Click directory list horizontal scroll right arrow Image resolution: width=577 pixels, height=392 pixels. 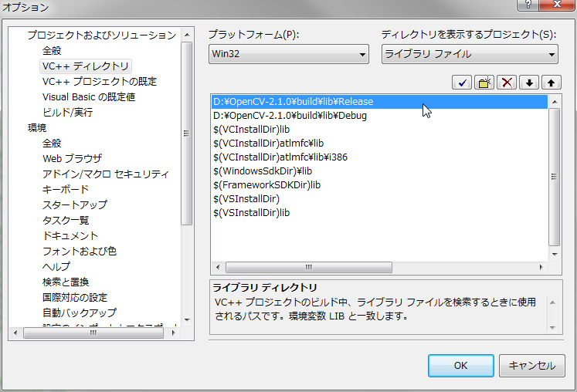coord(541,267)
